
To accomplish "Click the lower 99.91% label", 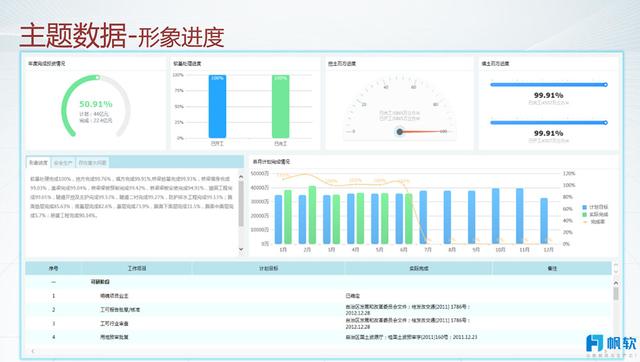I will pyautogui.click(x=549, y=133).
